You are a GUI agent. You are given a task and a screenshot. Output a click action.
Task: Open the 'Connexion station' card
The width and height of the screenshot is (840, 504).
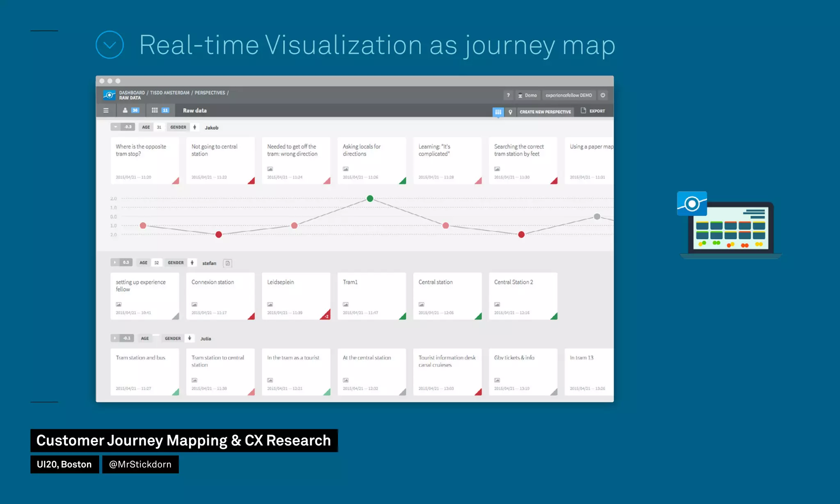tap(220, 296)
